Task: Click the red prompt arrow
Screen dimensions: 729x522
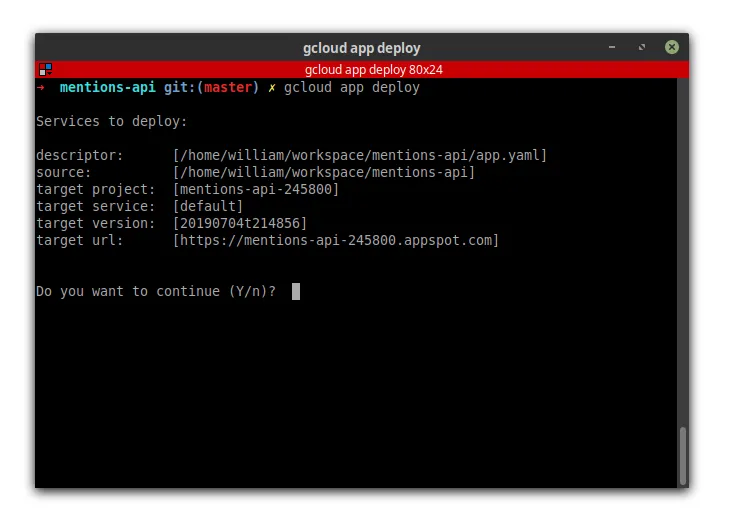Action: [x=41, y=88]
